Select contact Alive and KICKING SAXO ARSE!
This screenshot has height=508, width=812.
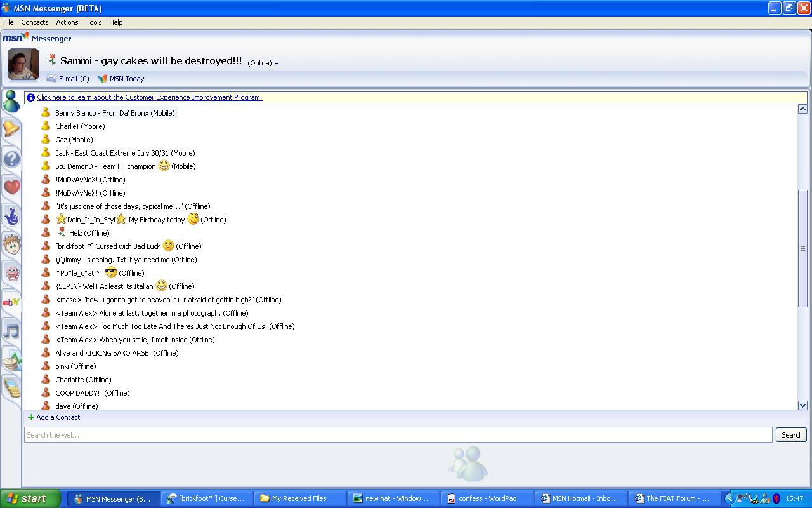tap(117, 353)
